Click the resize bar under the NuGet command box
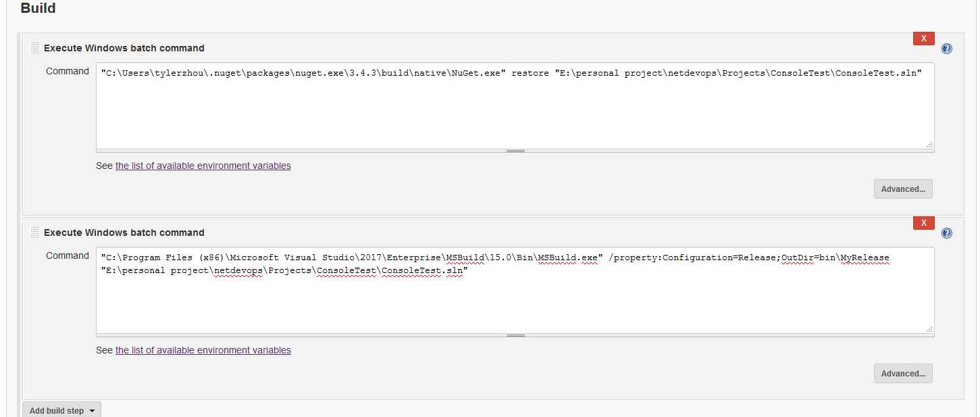980x417 pixels. pos(515,151)
